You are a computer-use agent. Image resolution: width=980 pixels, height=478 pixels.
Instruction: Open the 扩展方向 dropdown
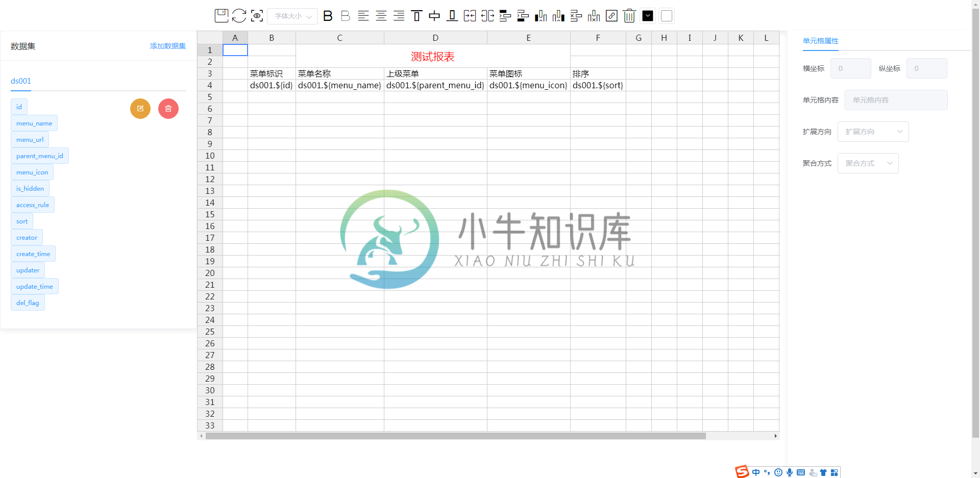click(873, 132)
